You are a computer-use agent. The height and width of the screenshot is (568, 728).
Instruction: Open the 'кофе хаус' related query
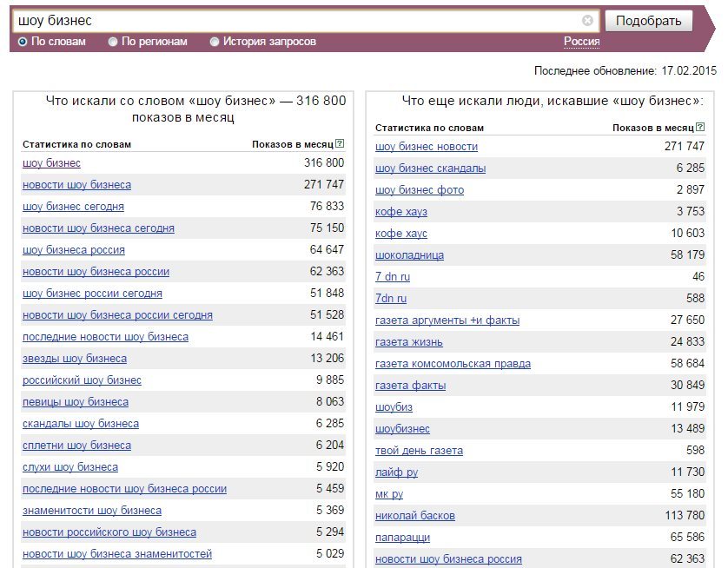point(401,234)
